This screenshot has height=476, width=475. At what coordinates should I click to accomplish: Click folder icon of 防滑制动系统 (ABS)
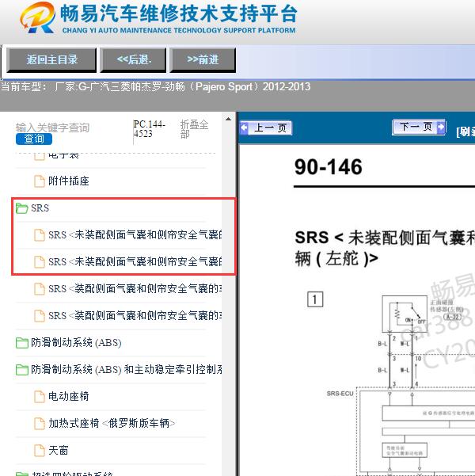[22, 343]
